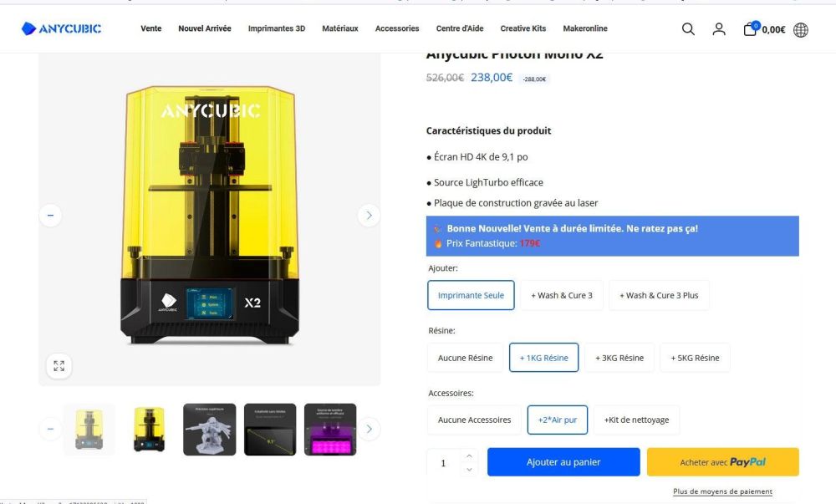Image resolution: width=836 pixels, height=504 pixels.
Task: Select the Imprimante Seule option
Action: point(471,295)
